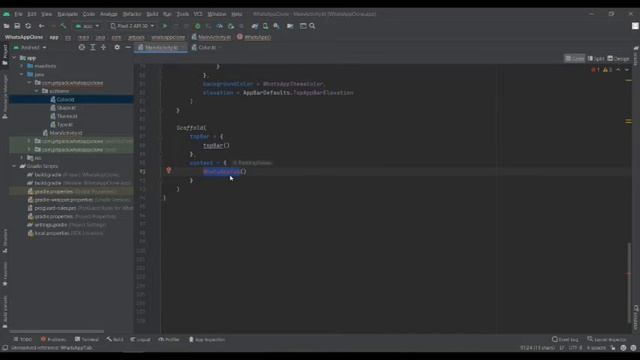Screen dimensions: 640x360
Task: Collapse the Gradle Scripts node
Action: pyautogui.click(x=15, y=167)
